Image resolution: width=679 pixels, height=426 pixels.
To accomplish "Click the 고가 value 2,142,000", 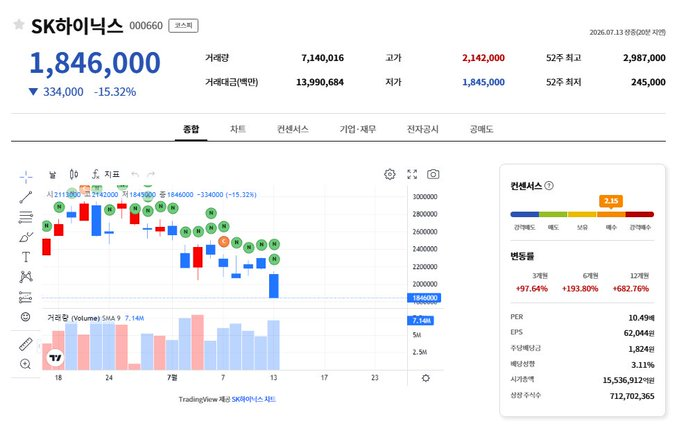I will click(x=483, y=58).
